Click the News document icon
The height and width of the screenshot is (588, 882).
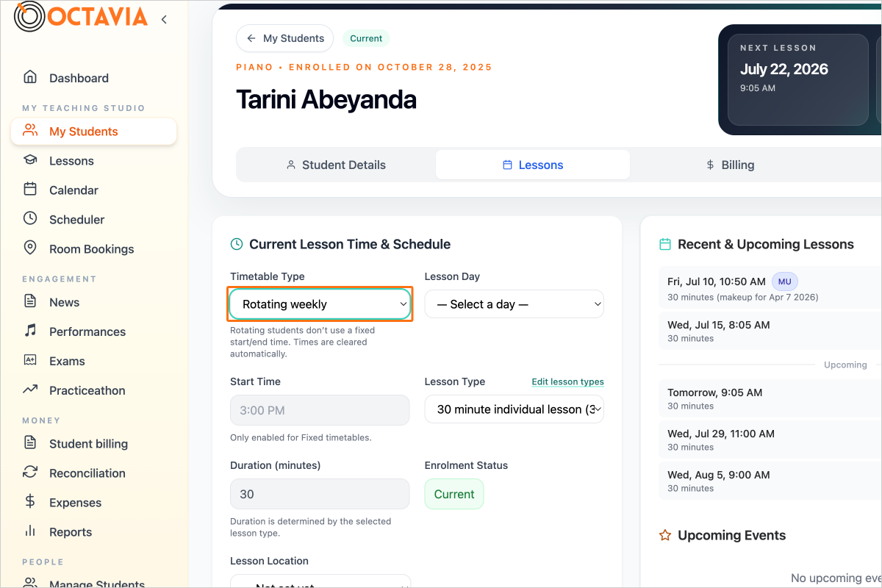point(30,302)
